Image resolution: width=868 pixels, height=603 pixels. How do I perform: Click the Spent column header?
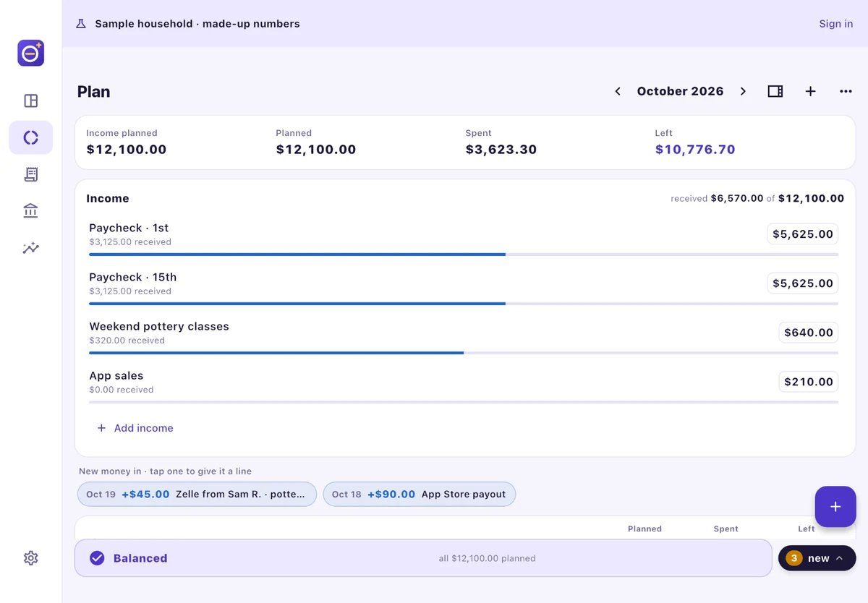(x=726, y=529)
